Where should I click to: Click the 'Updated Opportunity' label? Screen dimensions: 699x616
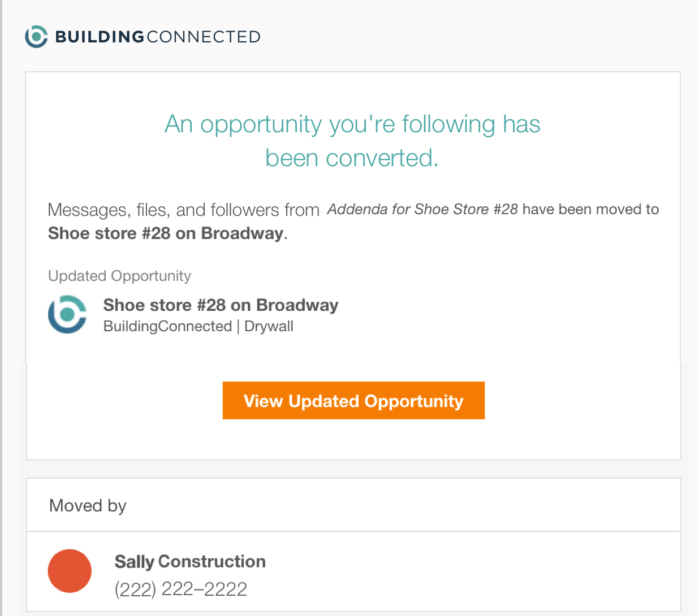pyautogui.click(x=119, y=276)
